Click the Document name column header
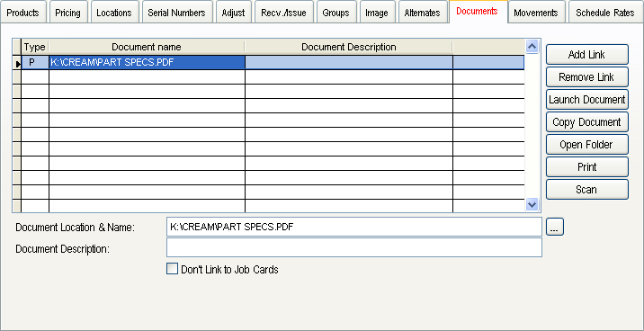 [147, 47]
